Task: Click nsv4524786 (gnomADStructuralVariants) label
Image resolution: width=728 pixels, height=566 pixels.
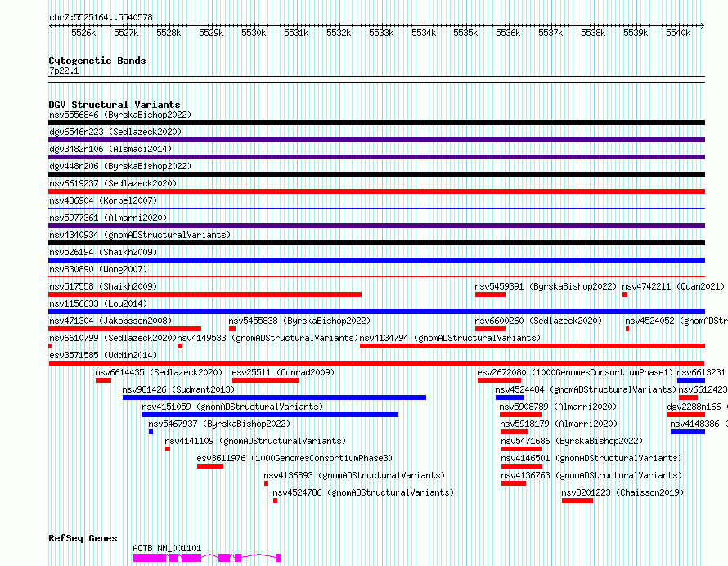Action: [x=363, y=492]
